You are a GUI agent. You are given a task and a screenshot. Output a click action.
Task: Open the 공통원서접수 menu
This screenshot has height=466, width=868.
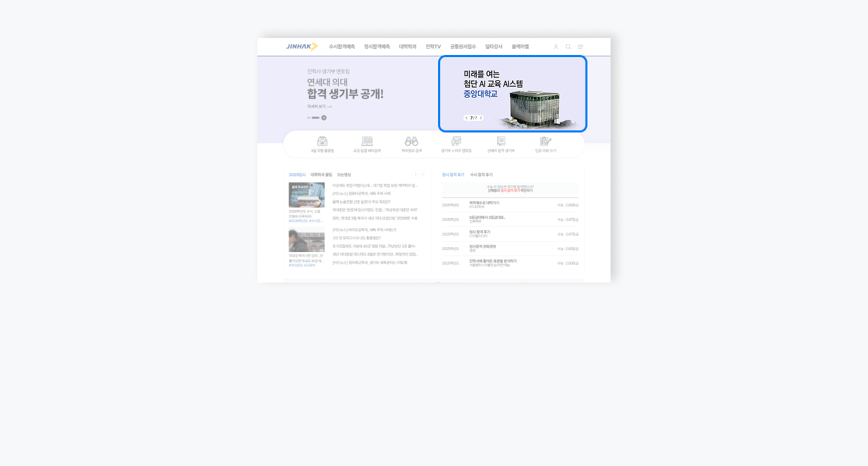(x=463, y=47)
